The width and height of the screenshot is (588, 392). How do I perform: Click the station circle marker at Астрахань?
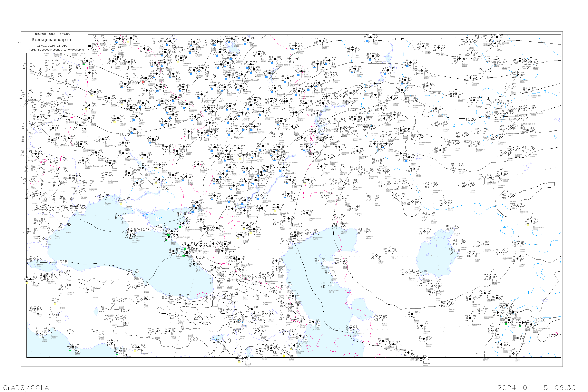click(x=295, y=235)
